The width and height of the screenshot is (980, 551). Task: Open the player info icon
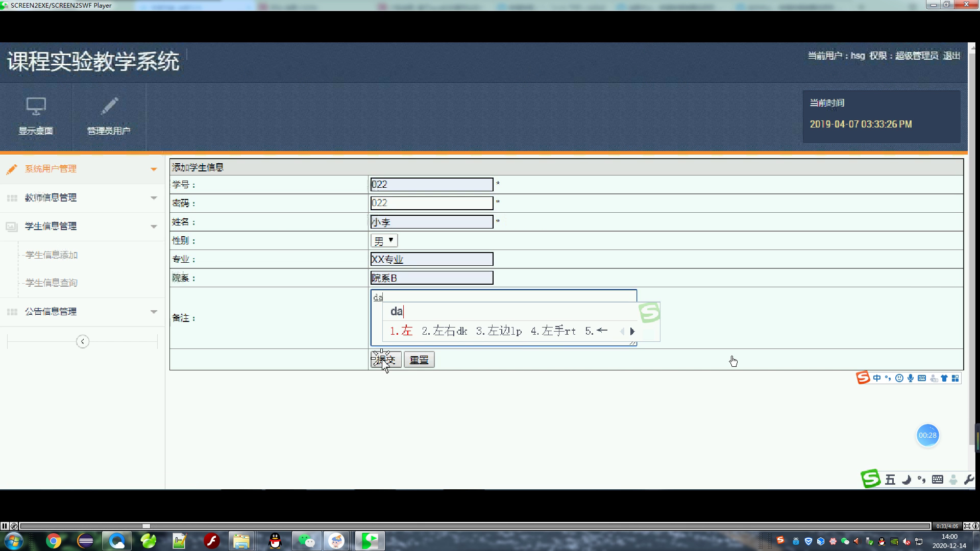pos(975,526)
